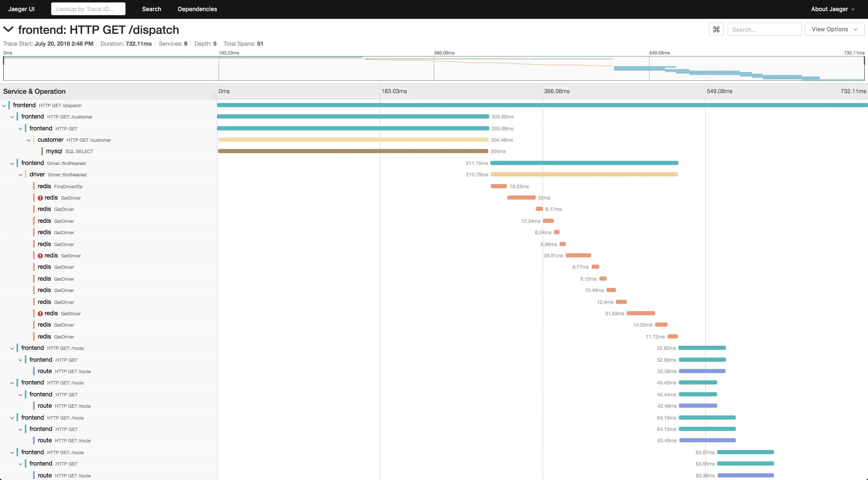Click the Lookup by Trace ID input field

[88, 9]
